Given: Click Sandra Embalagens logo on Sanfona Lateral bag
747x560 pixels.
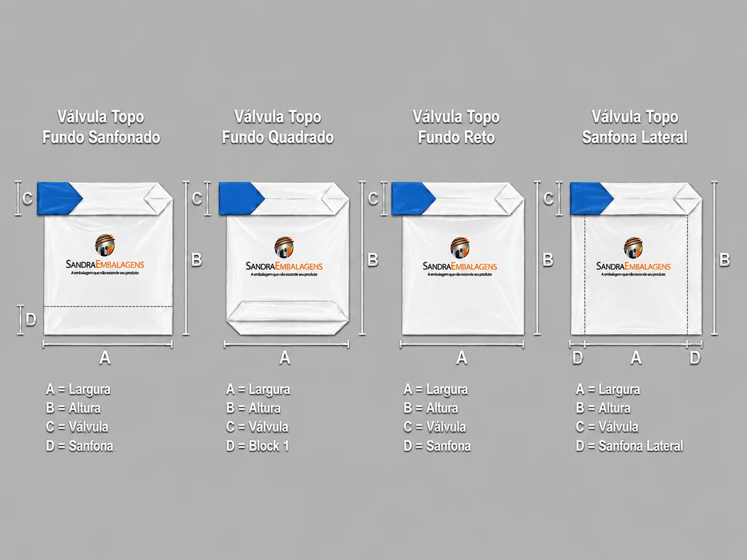Looking at the screenshot, I should (634, 257).
